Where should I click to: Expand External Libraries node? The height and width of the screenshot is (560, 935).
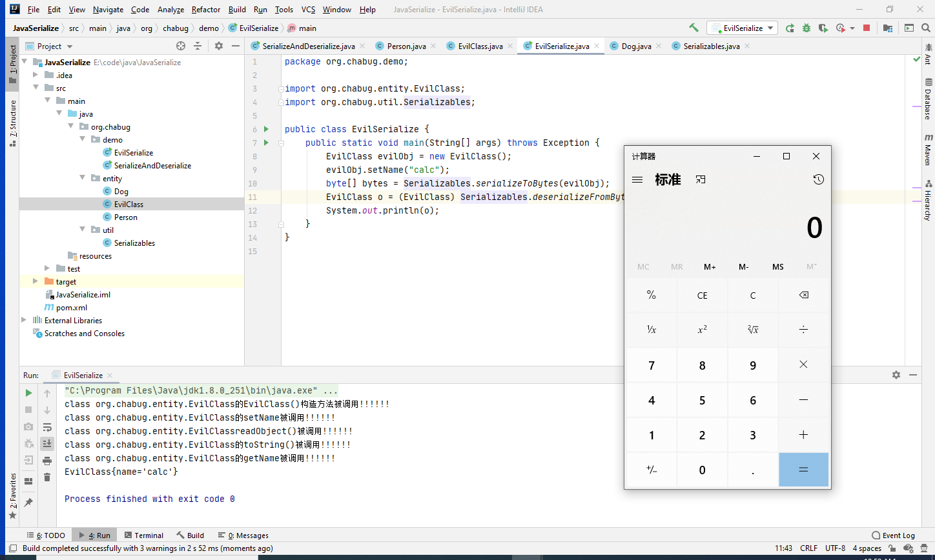point(25,321)
